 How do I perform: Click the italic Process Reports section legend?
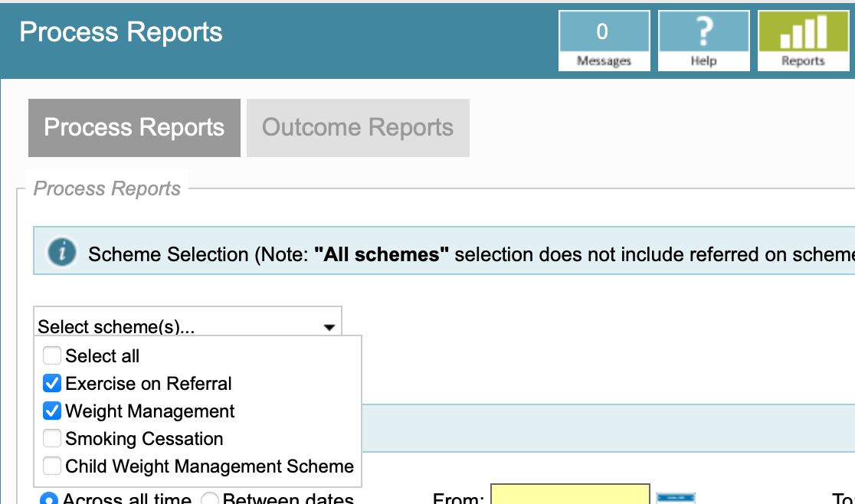[x=107, y=188]
